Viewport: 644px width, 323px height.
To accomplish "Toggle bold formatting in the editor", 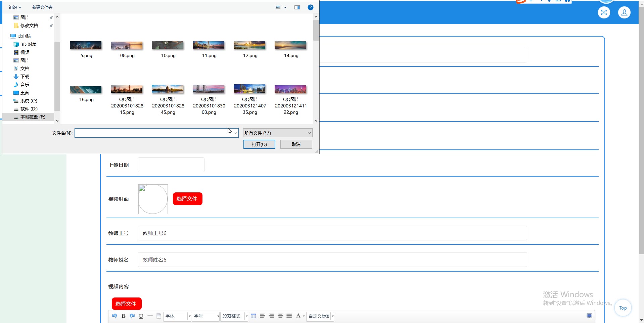I will [x=124, y=316].
